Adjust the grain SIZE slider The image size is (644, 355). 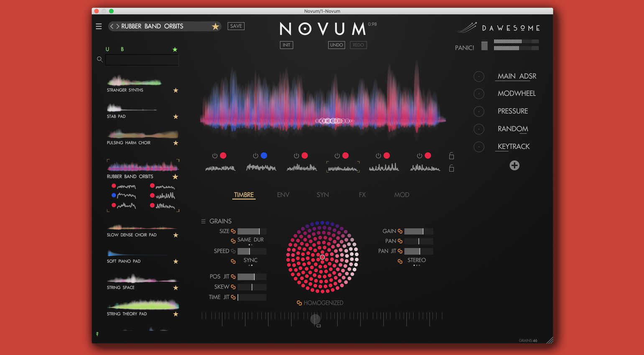pyautogui.click(x=252, y=231)
